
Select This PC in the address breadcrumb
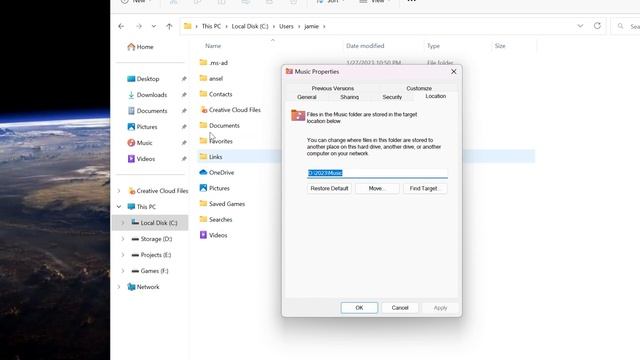point(211,26)
